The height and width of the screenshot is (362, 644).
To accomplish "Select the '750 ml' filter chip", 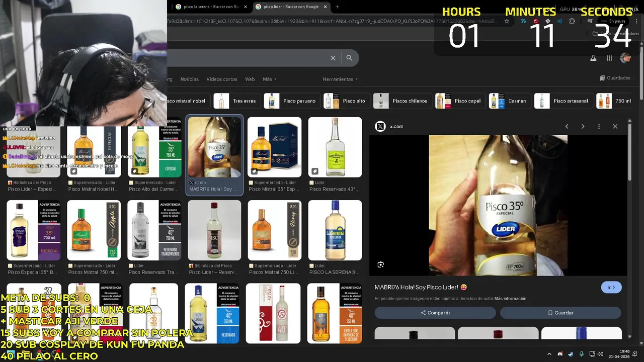I will (x=615, y=101).
